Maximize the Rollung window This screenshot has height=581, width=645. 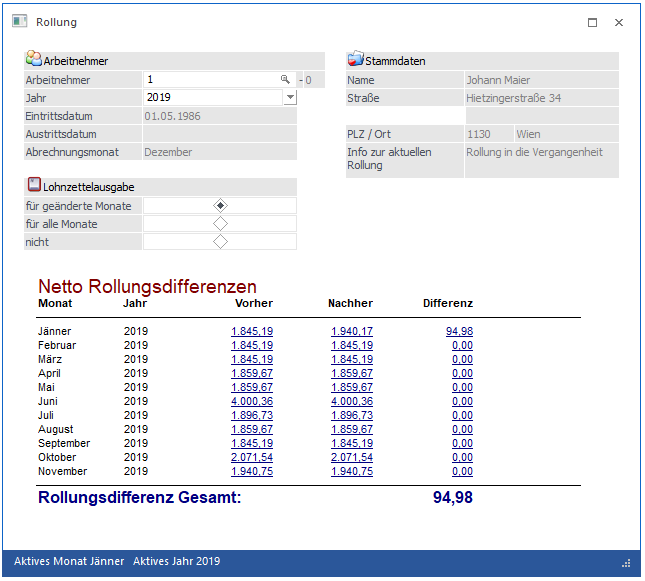click(x=592, y=22)
